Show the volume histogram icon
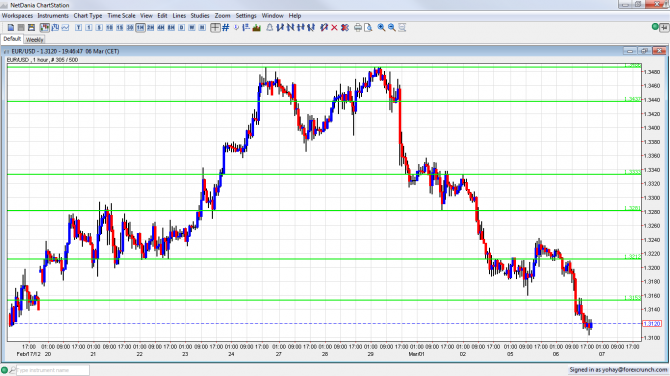670x376 pixels. (256, 28)
